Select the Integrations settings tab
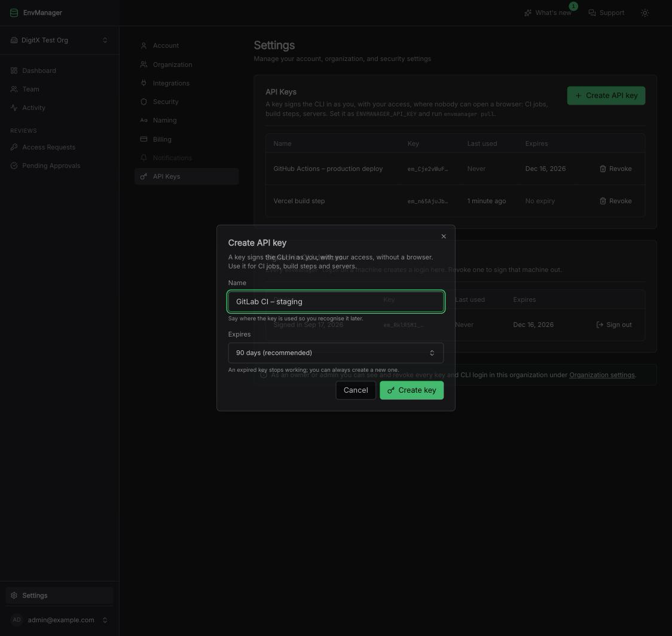672x636 pixels. [x=187, y=83]
